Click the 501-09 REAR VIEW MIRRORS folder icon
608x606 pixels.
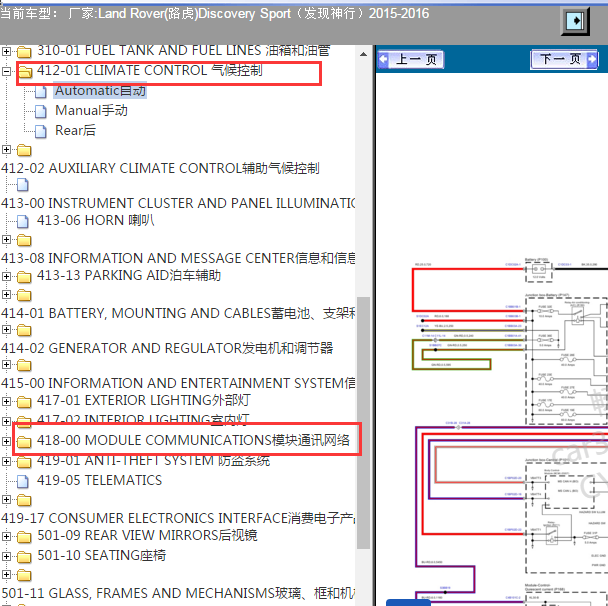click(x=23, y=537)
